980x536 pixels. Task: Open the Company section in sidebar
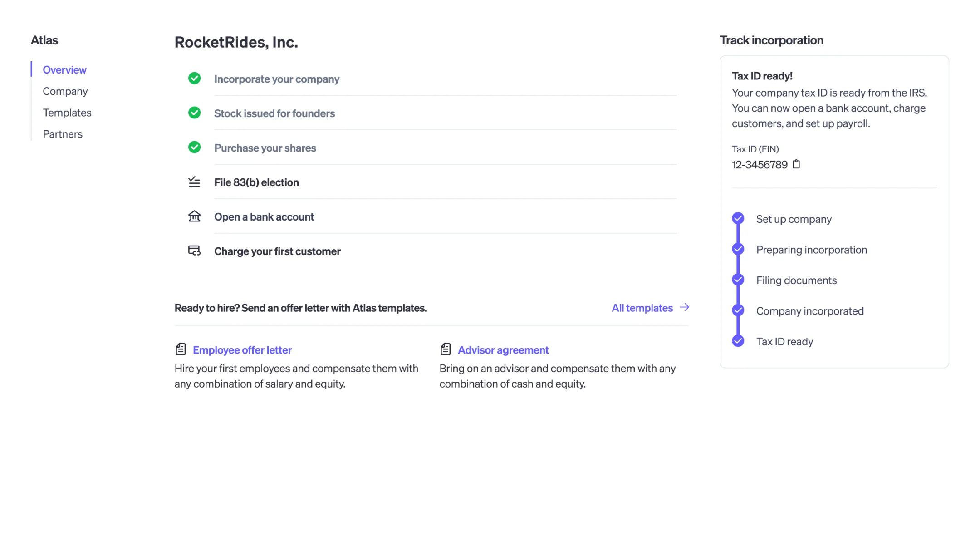[x=65, y=91]
